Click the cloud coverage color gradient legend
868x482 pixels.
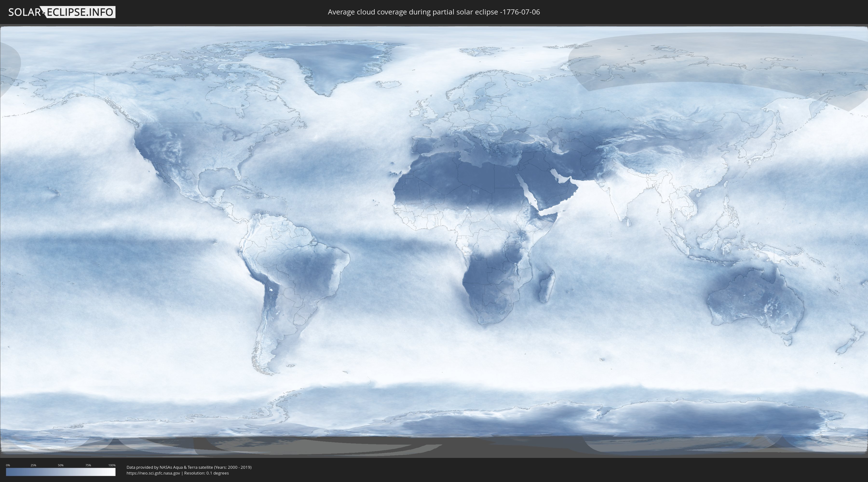(x=61, y=472)
